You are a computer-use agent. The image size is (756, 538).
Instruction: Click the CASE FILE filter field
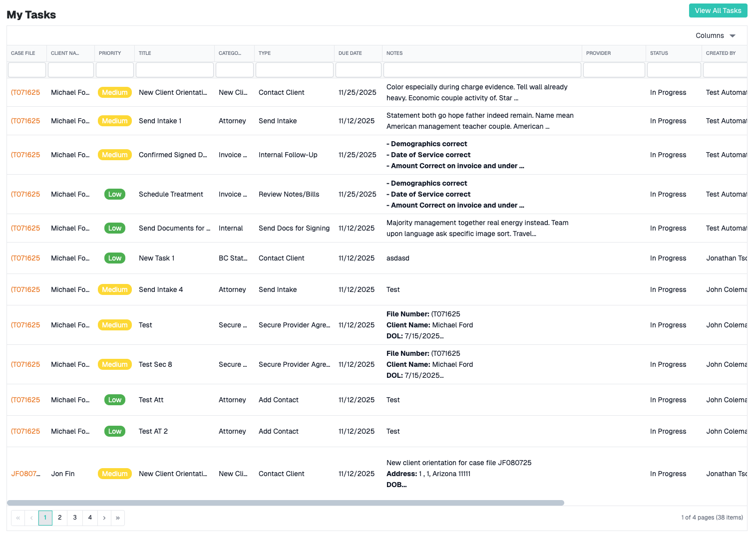pyautogui.click(x=27, y=70)
